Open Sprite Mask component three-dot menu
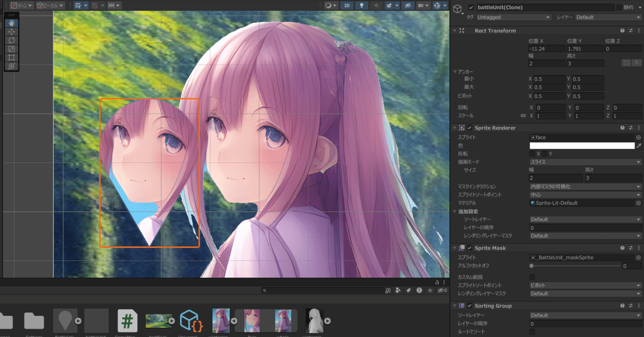The image size is (644, 337). click(639, 248)
